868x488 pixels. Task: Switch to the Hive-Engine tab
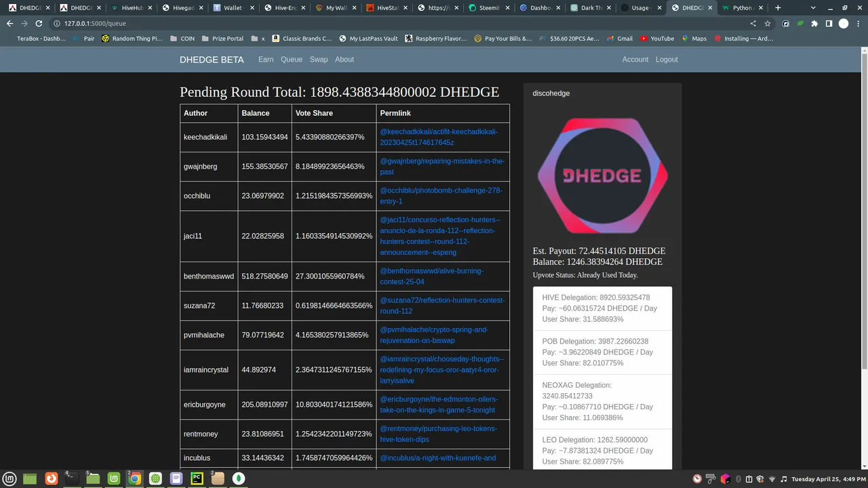click(285, 7)
